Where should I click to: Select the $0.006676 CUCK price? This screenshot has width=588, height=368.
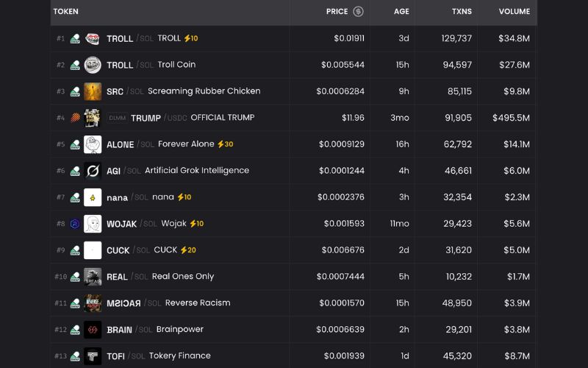point(343,250)
